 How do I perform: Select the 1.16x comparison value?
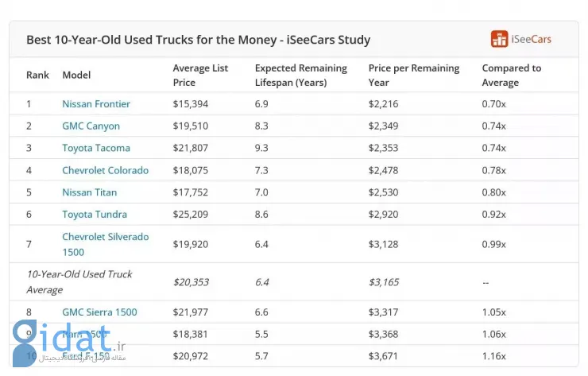(494, 356)
